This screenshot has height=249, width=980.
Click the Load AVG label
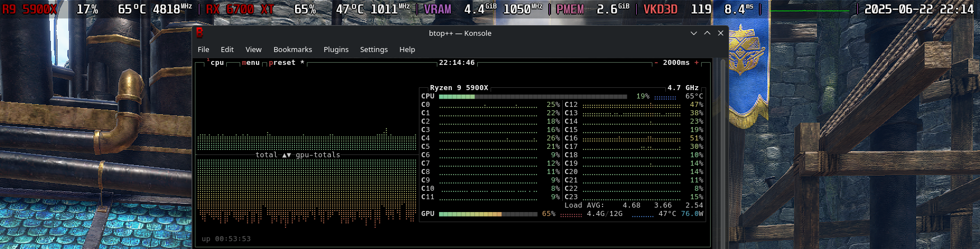585,205
